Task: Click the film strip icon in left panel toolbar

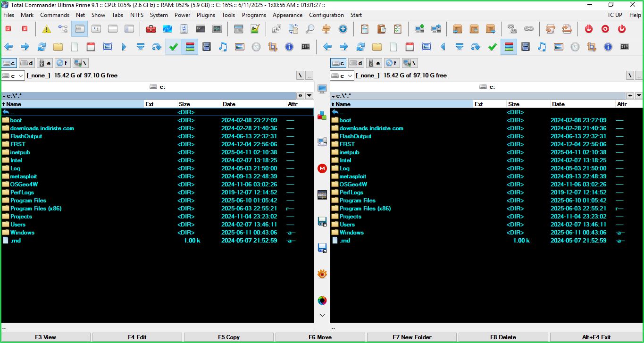Action: click(207, 47)
